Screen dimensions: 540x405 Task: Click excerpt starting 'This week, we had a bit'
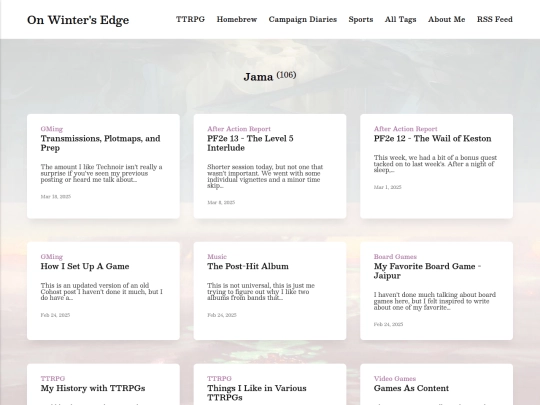click(435, 164)
